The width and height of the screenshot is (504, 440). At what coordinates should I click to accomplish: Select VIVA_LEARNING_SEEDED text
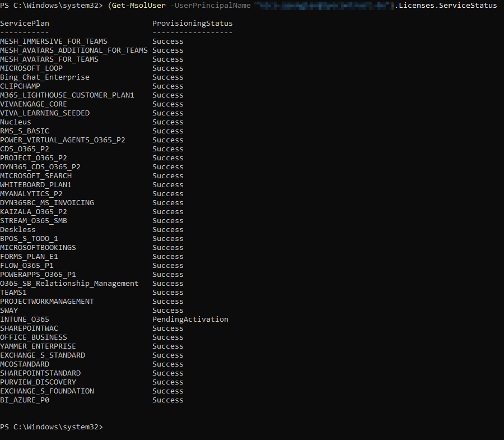45,113
